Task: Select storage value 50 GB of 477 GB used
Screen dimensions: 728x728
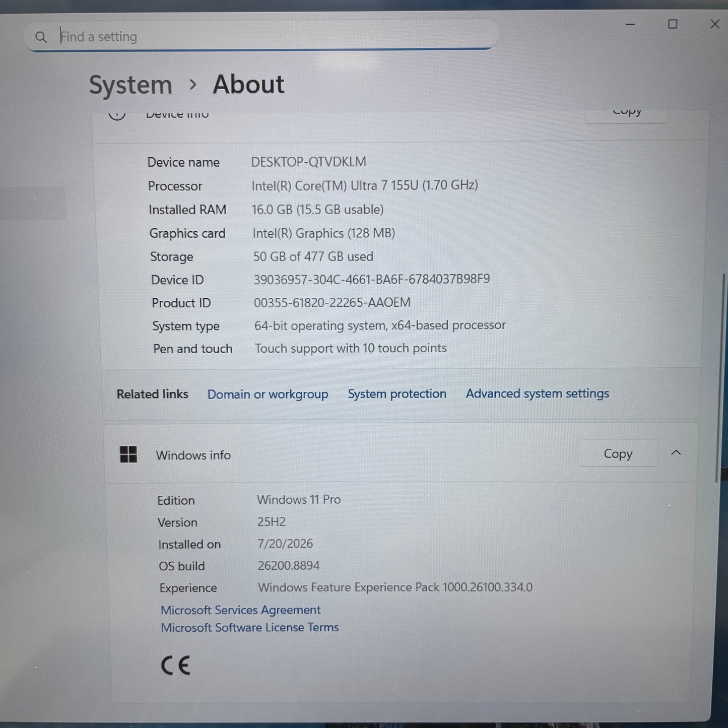Action: click(313, 256)
